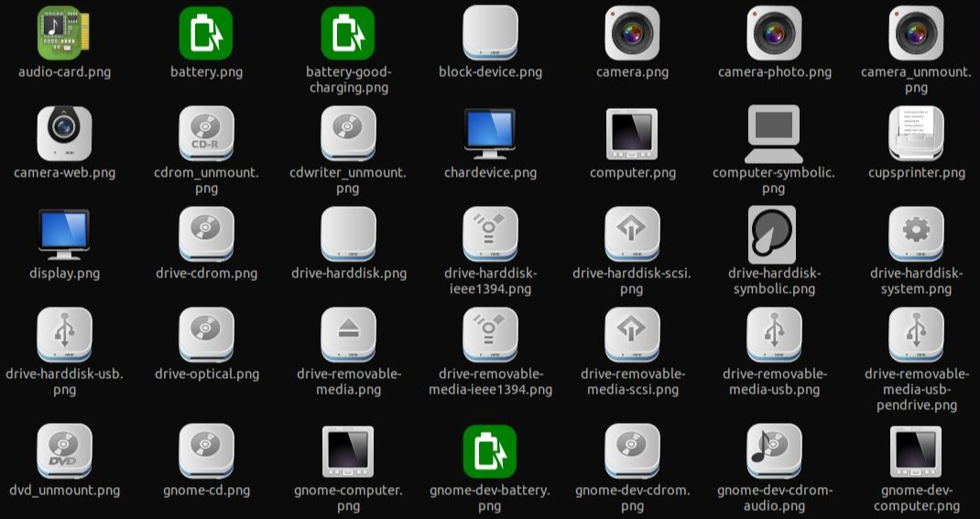Select the drive-removable-media-scsi.png icon
The height and width of the screenshot is (519, 980).
633,335
